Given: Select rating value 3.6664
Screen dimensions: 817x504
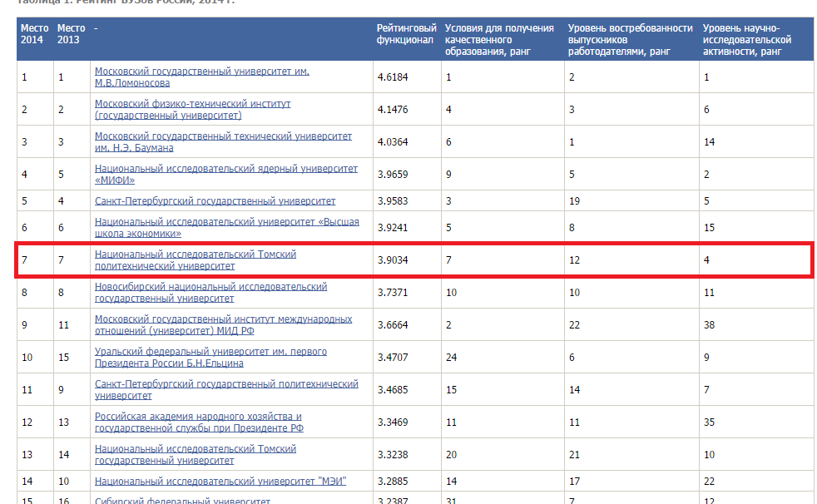Looking at the screenshot, I should [x=393, y=325].
